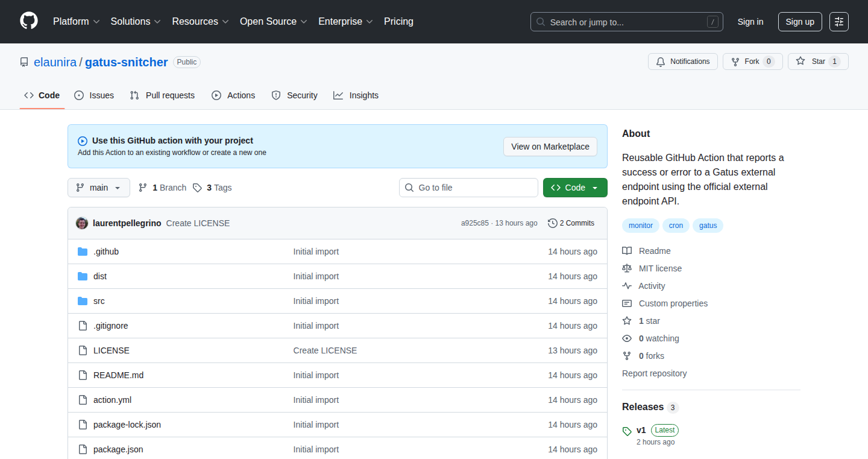Click the Custom properties icon
Screen dimensions: 868x459
(x=627, y=303)
